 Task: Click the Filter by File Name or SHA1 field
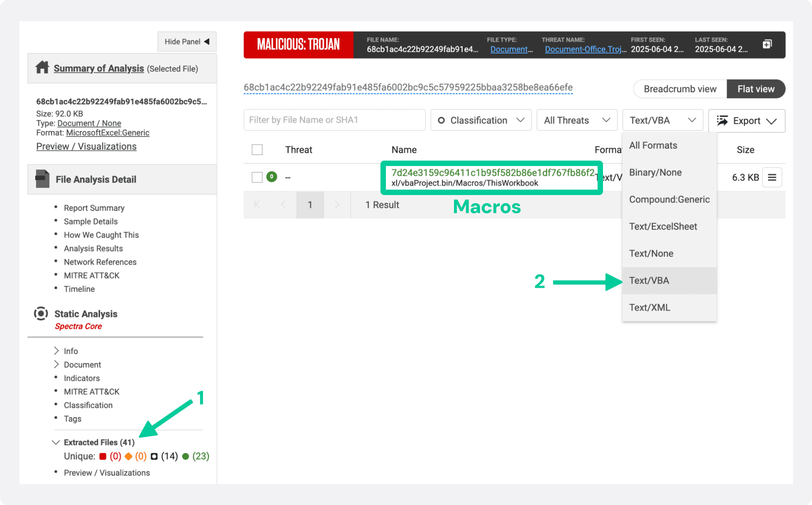pyautogui.click(x=334, y=120)
